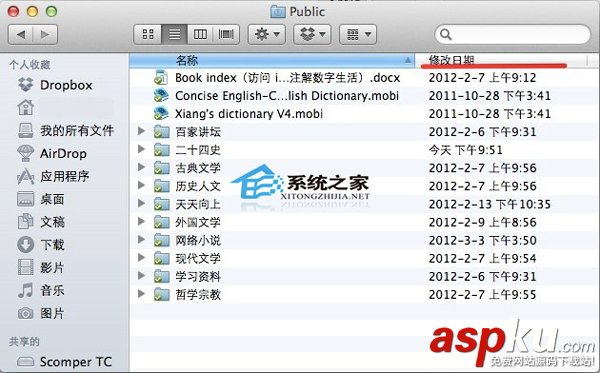The width and height of the screenshot is (600, 373).
Task: Switch to list view
Action: pyautogui.click(x=174, y=34)
